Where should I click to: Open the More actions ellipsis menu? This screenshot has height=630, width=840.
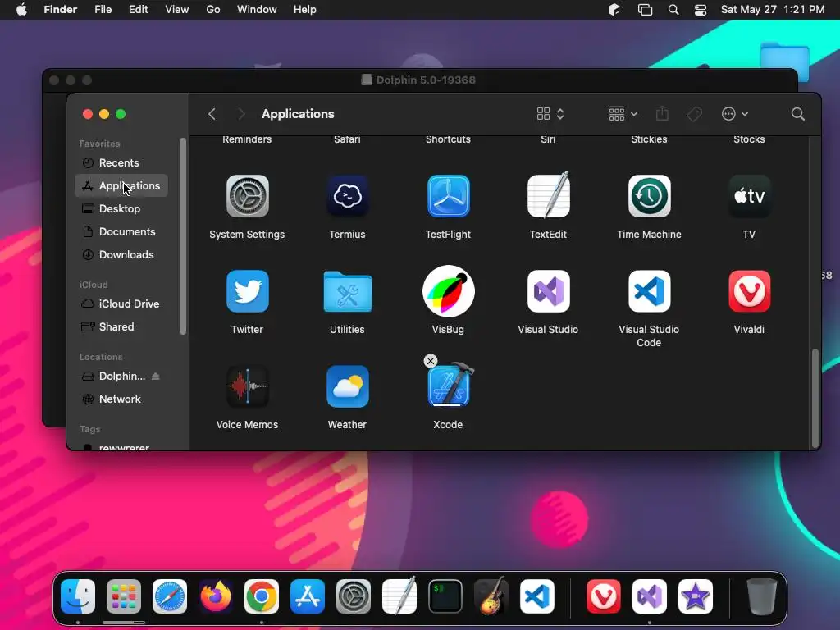pyautogui.click(x=734, y=114)
